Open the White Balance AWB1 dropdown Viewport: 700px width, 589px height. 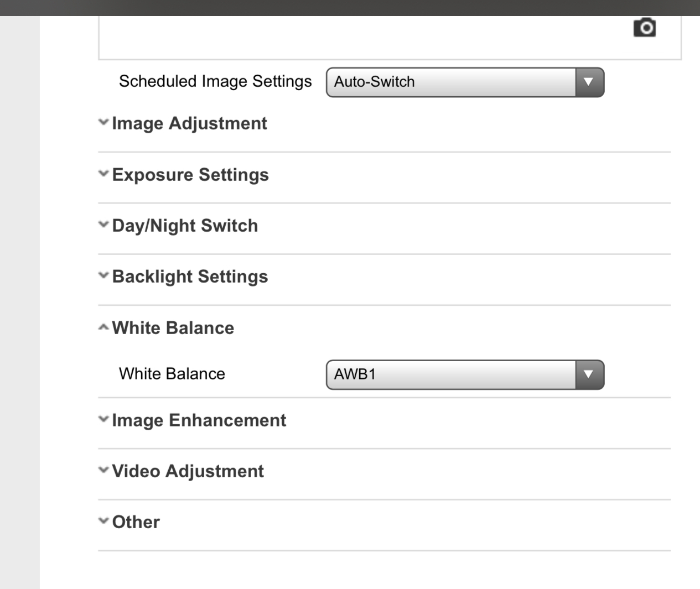[450, 374]
